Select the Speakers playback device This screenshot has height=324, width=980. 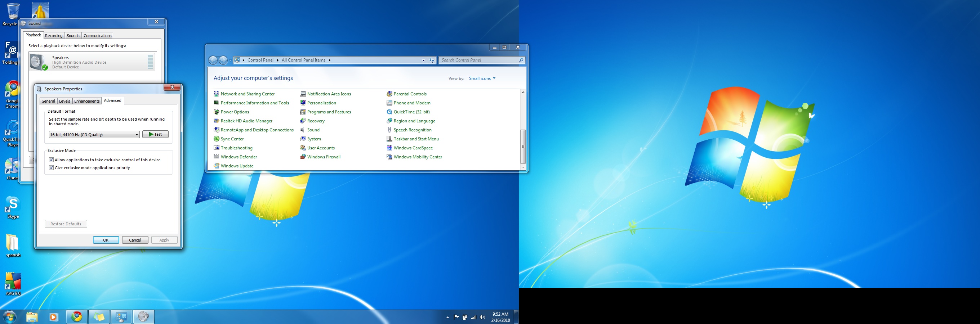[92, 62]
